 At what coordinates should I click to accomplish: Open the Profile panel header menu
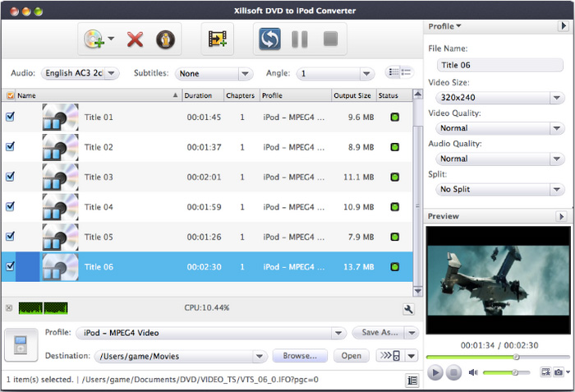(x=444, y=27)
